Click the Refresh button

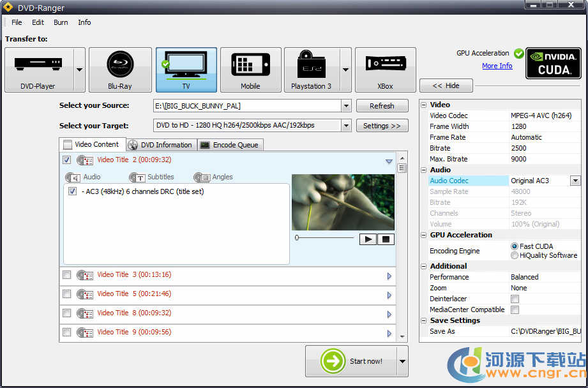tap(382, 106)
